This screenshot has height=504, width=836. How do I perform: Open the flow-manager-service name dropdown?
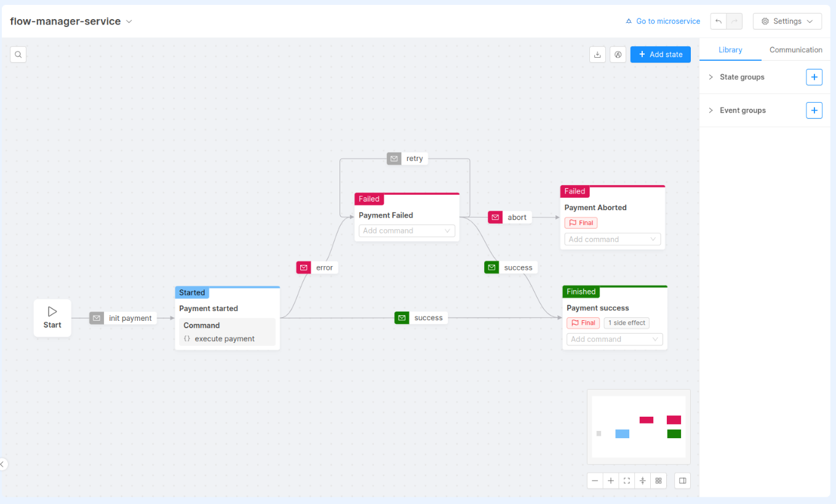(129, 21)
